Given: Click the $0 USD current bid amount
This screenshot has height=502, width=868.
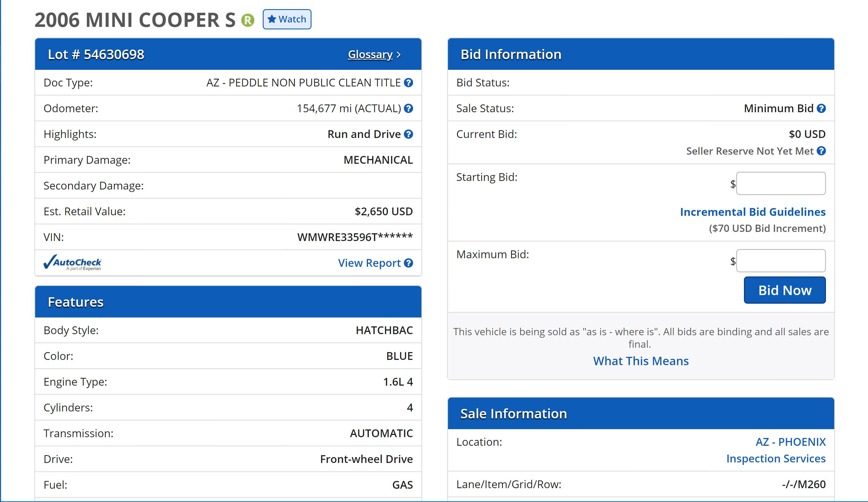Looking at the screenshot, I should [807, 134].
